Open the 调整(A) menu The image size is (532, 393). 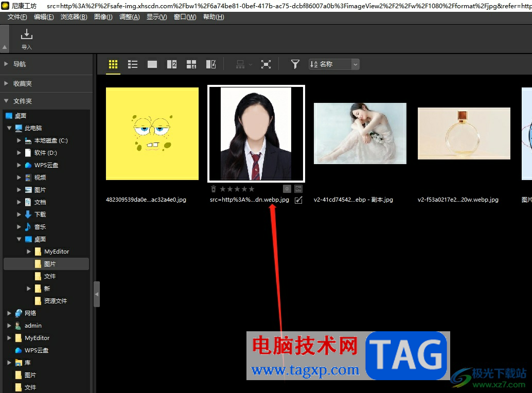(x=129, y=17)
